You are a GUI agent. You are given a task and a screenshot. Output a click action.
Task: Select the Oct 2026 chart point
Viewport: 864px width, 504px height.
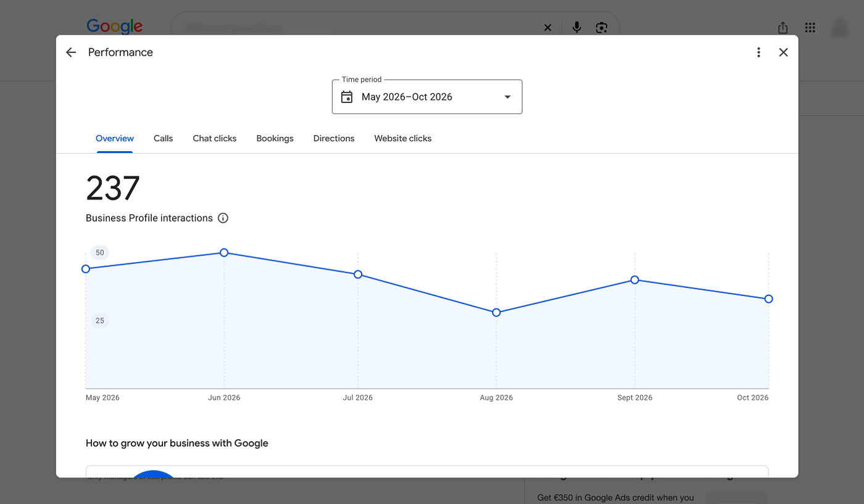tap(768, 299)
